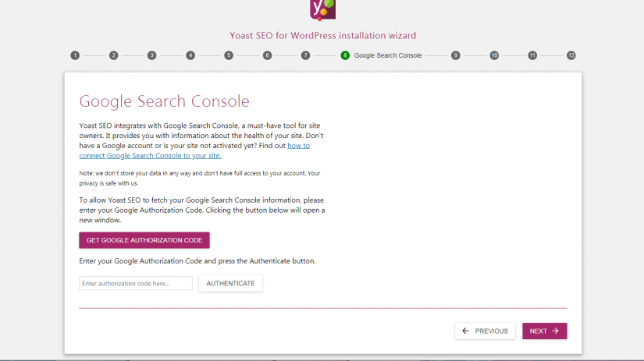The height and width of the screenshot is (361, 644).
Task: Open how to connect Google Search Console link
Action: (194, 150)
